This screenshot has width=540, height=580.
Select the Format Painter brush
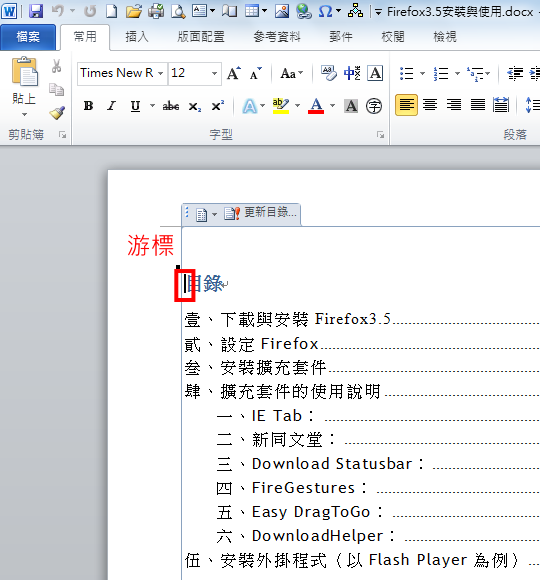(57, 112)
